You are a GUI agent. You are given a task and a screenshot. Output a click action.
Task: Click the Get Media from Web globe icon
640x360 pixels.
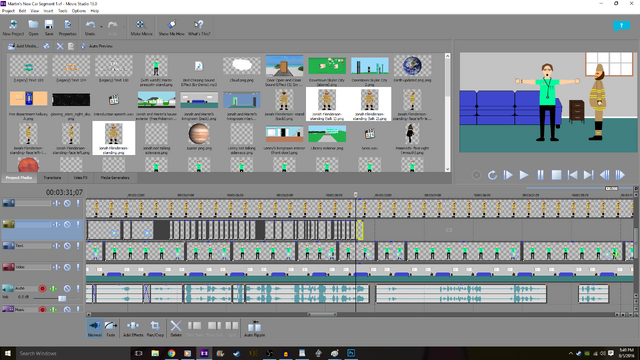coord(47,46)
